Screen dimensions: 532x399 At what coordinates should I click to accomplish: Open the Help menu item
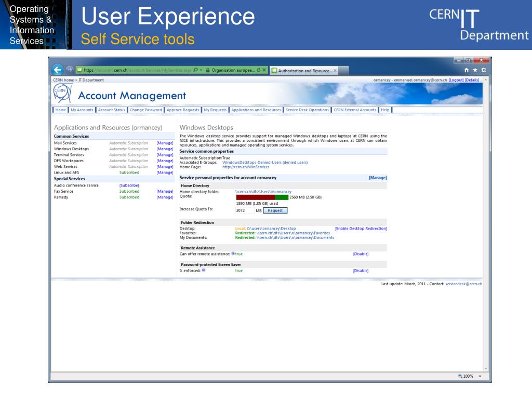click(x=385, y=110)
